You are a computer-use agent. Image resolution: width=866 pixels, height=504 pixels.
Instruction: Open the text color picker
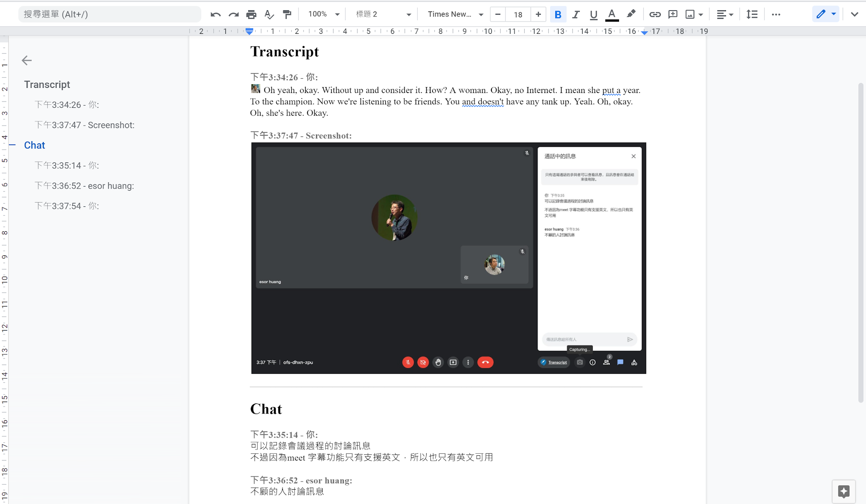[611, 14]
